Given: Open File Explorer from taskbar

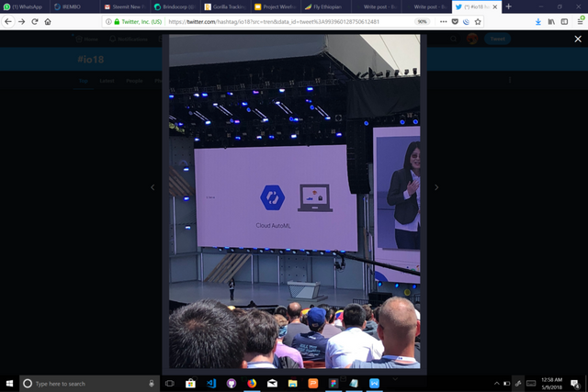Looking at the screenshot, I should coord(292,384).
